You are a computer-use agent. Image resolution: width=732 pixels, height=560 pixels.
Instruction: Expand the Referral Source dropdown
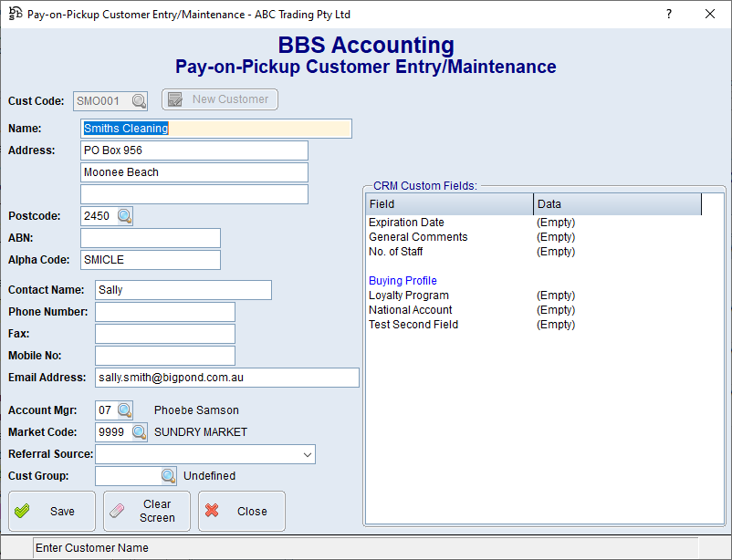click(306, 454)
